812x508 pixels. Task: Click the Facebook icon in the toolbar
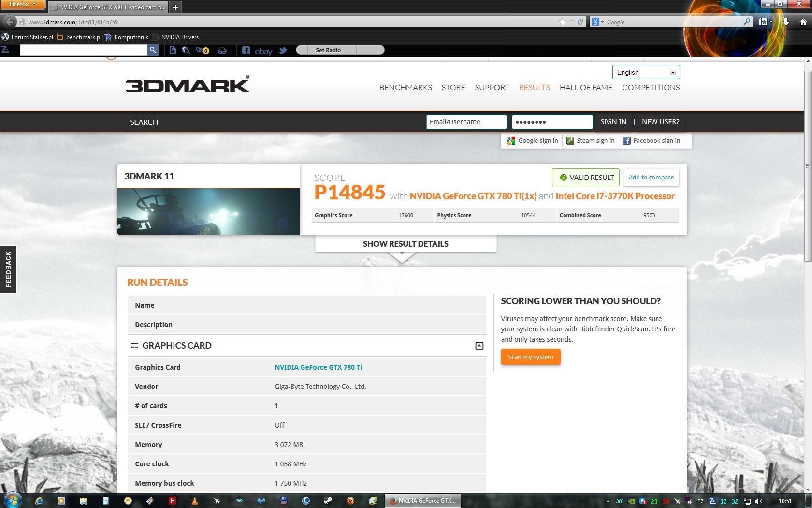click(246, 50)
